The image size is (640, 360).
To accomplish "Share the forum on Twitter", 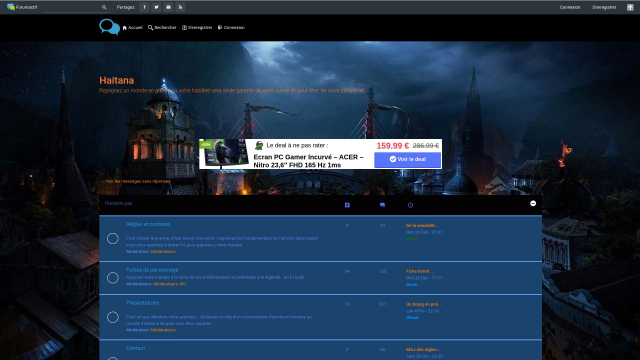I will coord(156,7).
